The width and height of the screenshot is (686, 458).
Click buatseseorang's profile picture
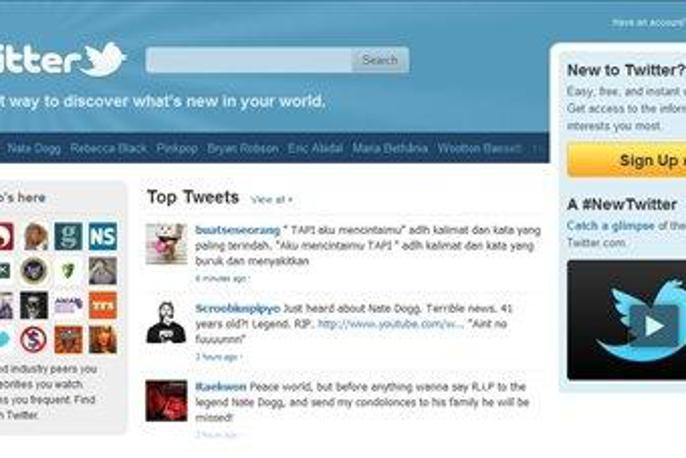pos(166,244)
